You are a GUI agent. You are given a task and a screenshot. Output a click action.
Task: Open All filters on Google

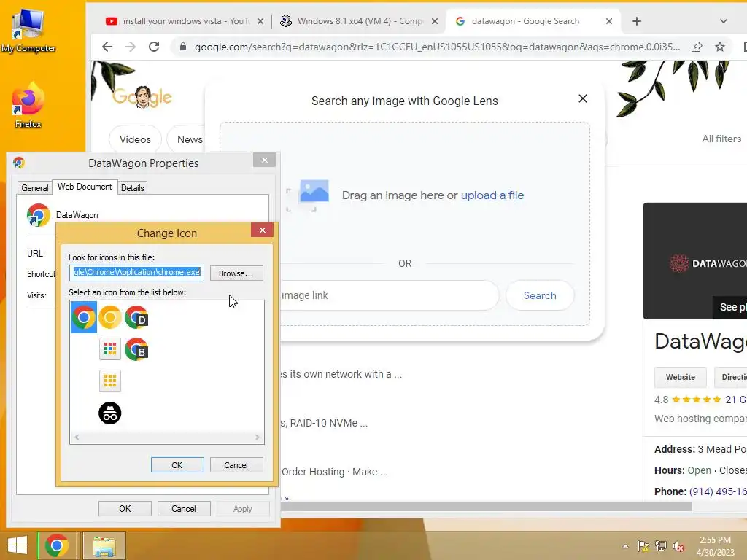[x=721, y=139]
